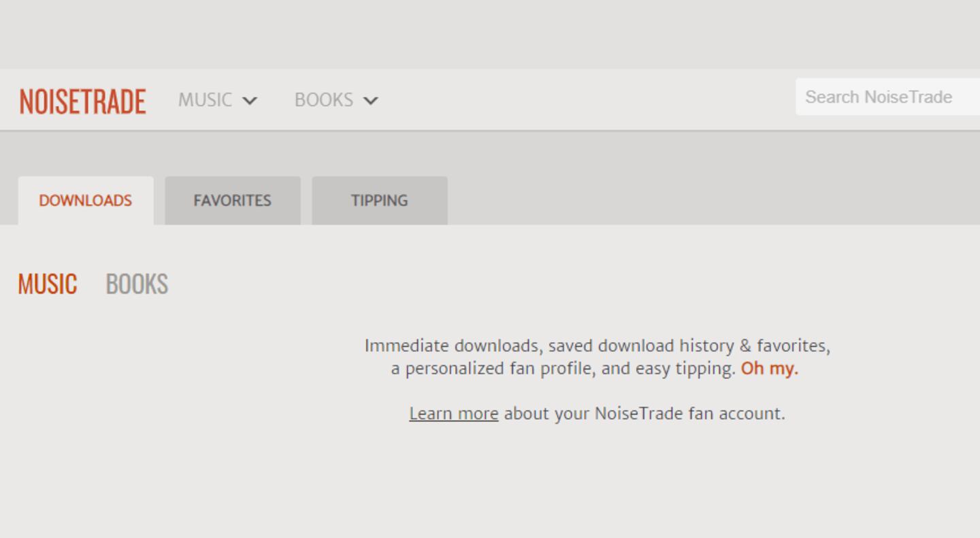Focus the Search NoiseTrade field

pos(885,97)
